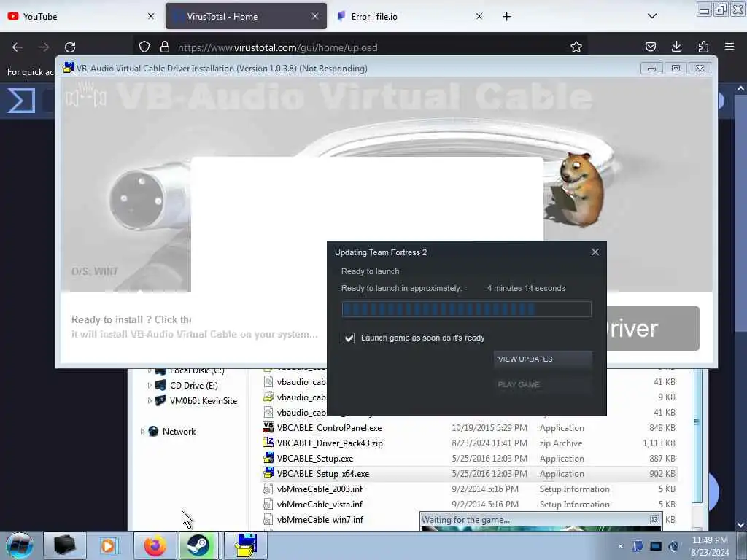The image size is (747, 560).
Task: Open the media player taskbar icon
Action: coord(109,545)
